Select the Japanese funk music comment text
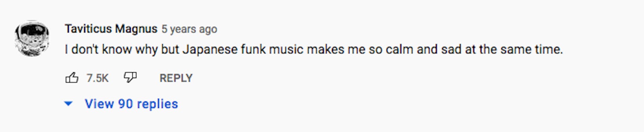This screenshot has height=132, width=644. (314, 50)
